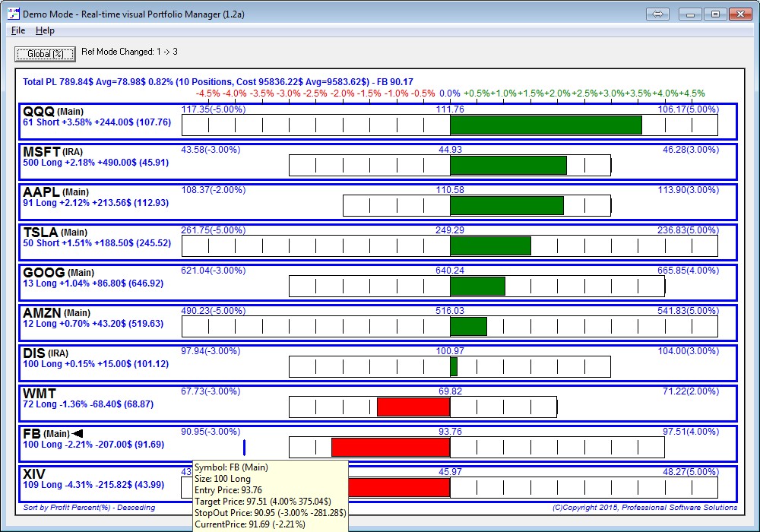
Task: Click GOOG target price 665.85(4.00%)
Action: click(x=689, y=271)
